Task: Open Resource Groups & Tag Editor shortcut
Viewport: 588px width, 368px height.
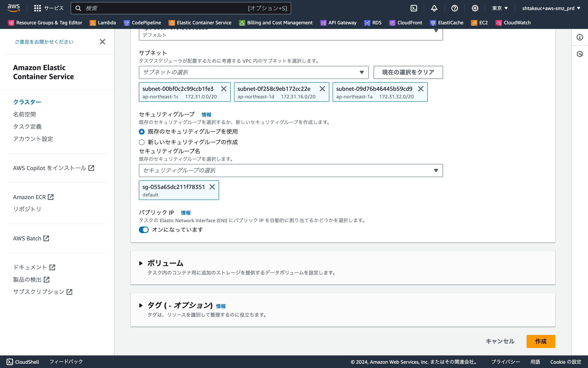Action: coord(45,23)
